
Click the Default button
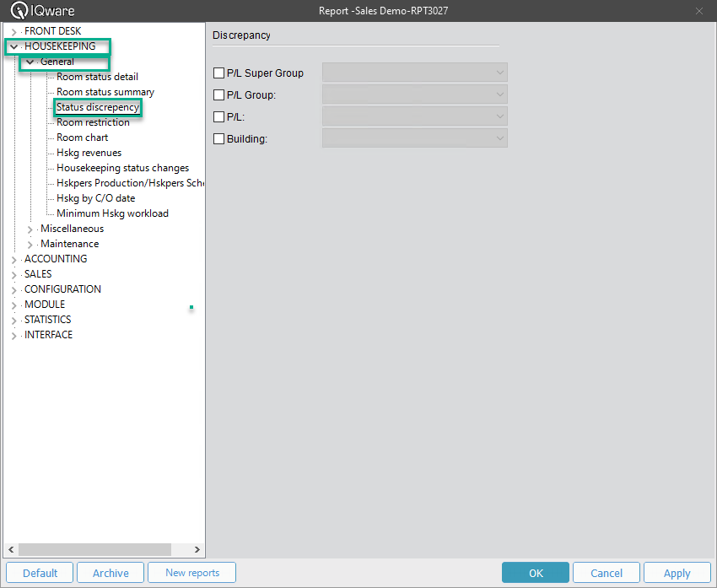tap(40, 573)
